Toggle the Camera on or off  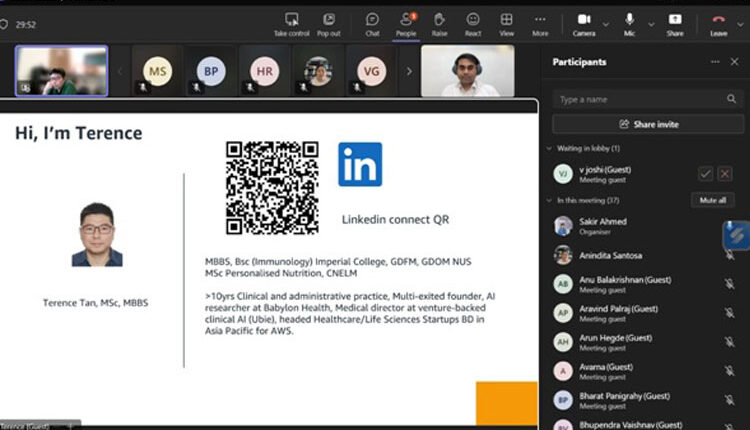pyautogui.click(x=582, y=22)
